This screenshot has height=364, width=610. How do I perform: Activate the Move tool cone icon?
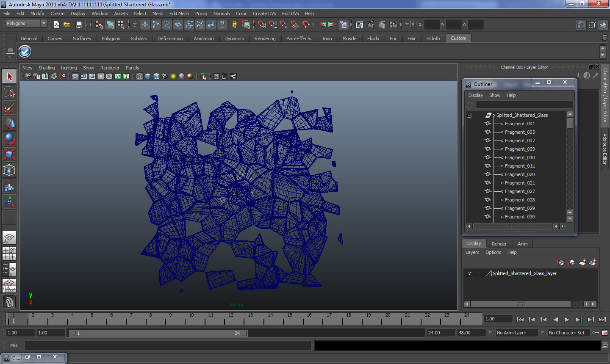9,124
